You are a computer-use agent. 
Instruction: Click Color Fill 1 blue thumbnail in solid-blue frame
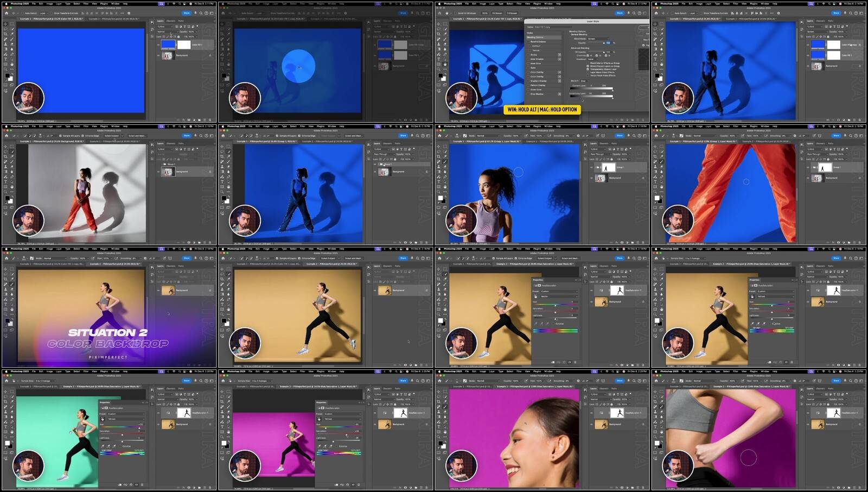168,45
